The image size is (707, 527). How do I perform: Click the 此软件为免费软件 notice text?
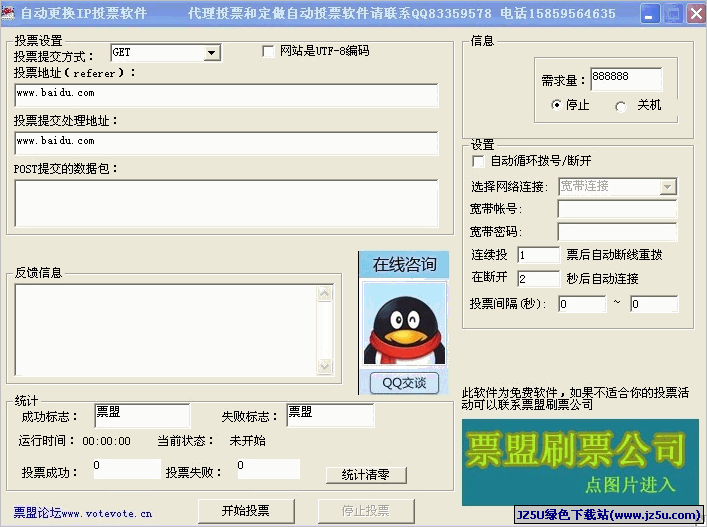(x=575, y=399)
